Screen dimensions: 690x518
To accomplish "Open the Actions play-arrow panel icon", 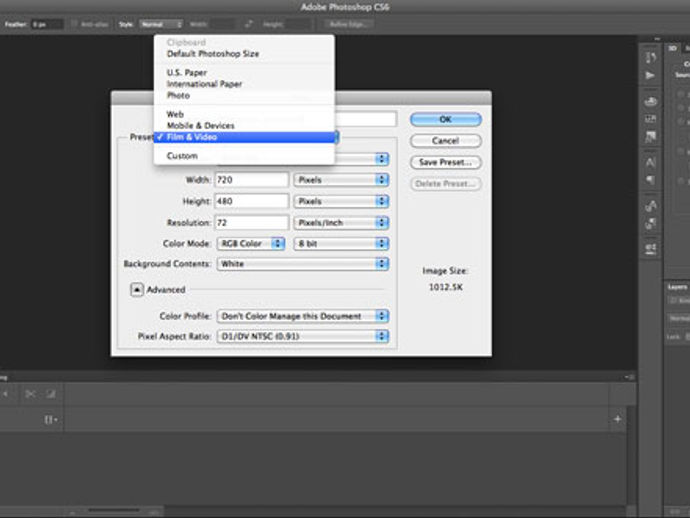I will 650,75.
